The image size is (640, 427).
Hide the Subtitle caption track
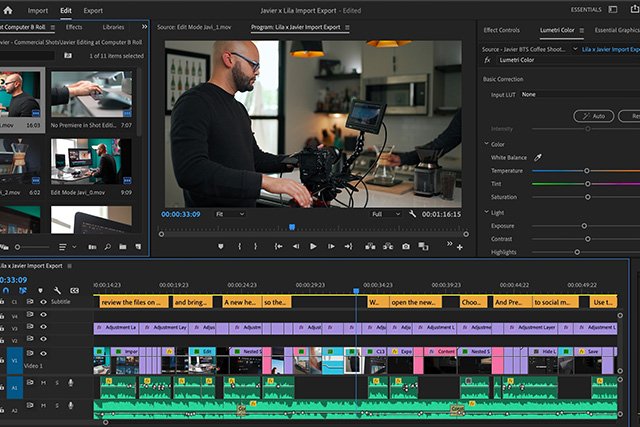pos(43,301)
